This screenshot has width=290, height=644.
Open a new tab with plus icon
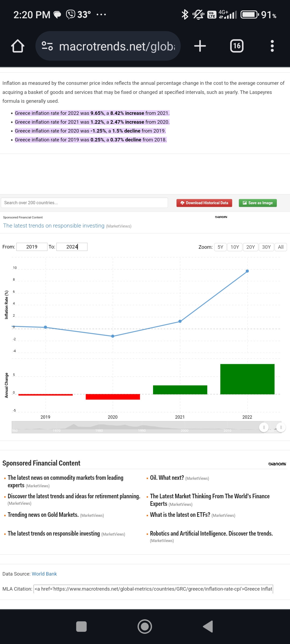click(200, 46)
